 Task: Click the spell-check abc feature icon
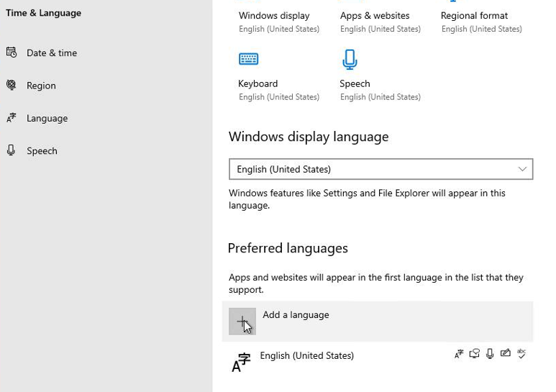(521, 353)
